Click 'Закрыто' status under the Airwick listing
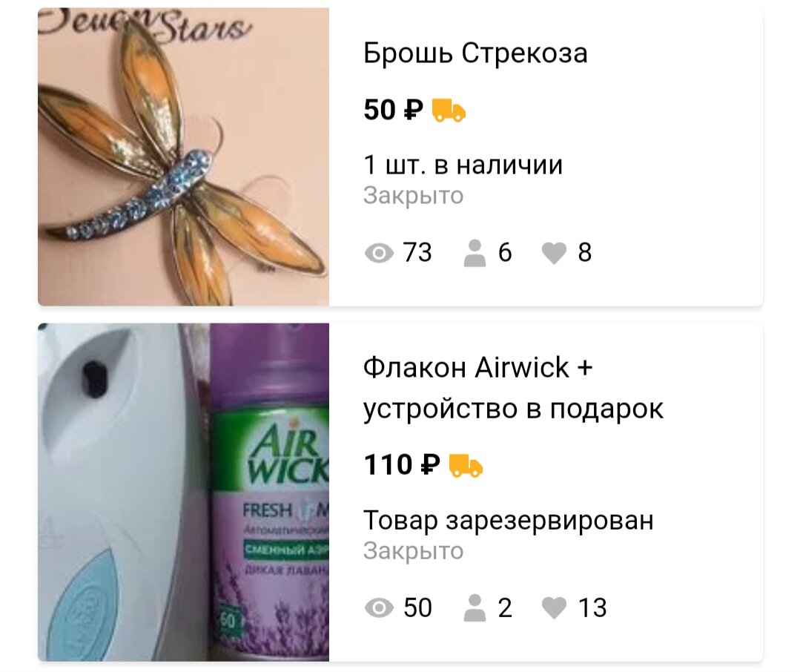Image resolution: width=800 pixels, height=672 pixels. pyautogui.click(x=413, y=551)
